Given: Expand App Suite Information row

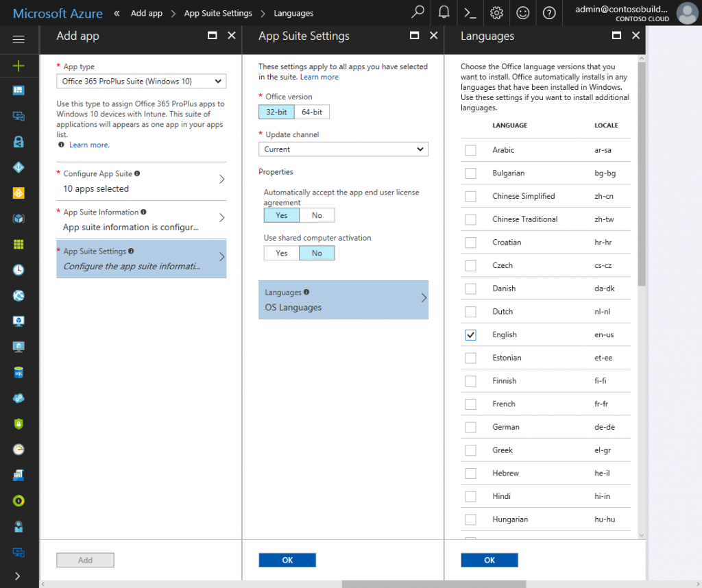Looking at the screenshot, I should [x=141, y=220].
